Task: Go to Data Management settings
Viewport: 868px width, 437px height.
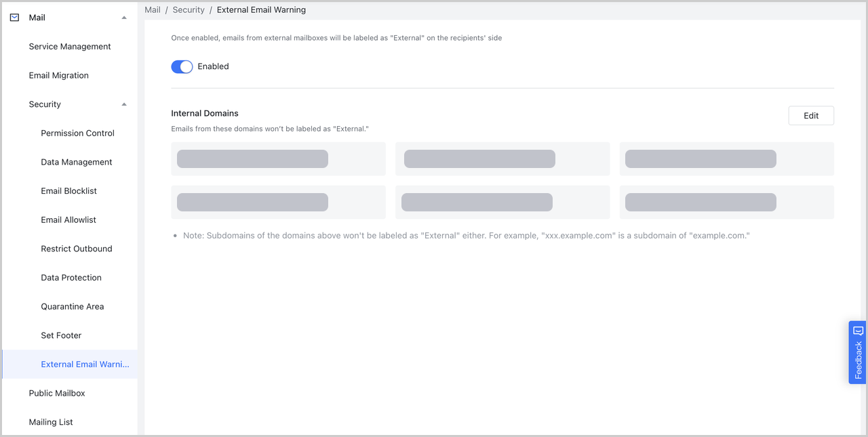Action: 75,162
